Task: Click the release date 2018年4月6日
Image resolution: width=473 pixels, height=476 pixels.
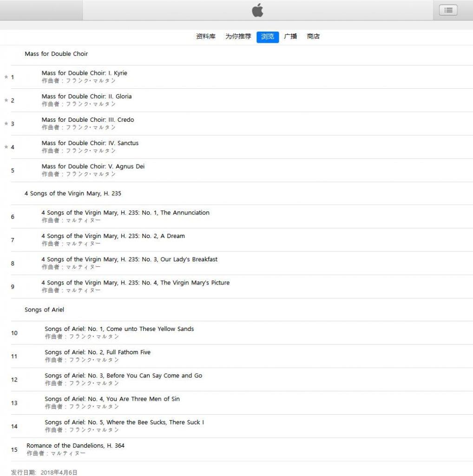Action: coord(59,472)
